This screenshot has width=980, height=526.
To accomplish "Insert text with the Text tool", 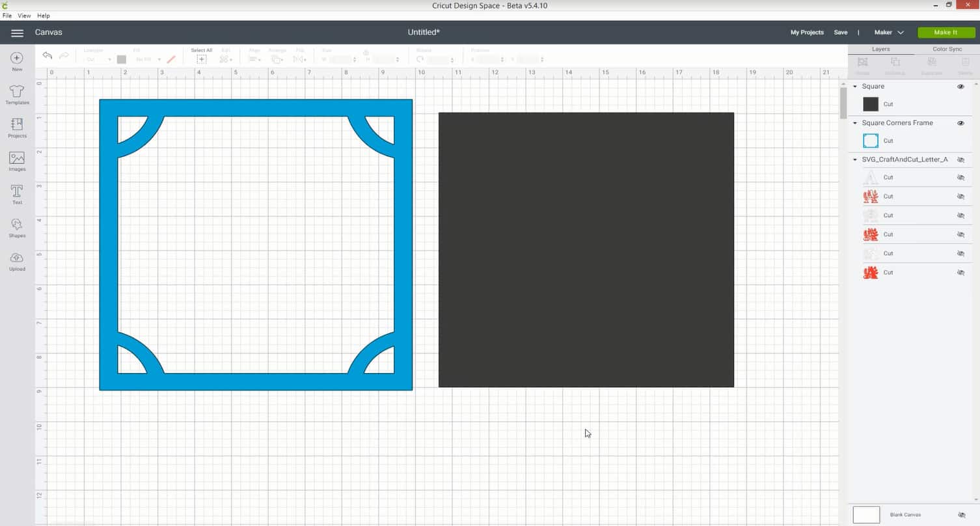I will (16, 194).
